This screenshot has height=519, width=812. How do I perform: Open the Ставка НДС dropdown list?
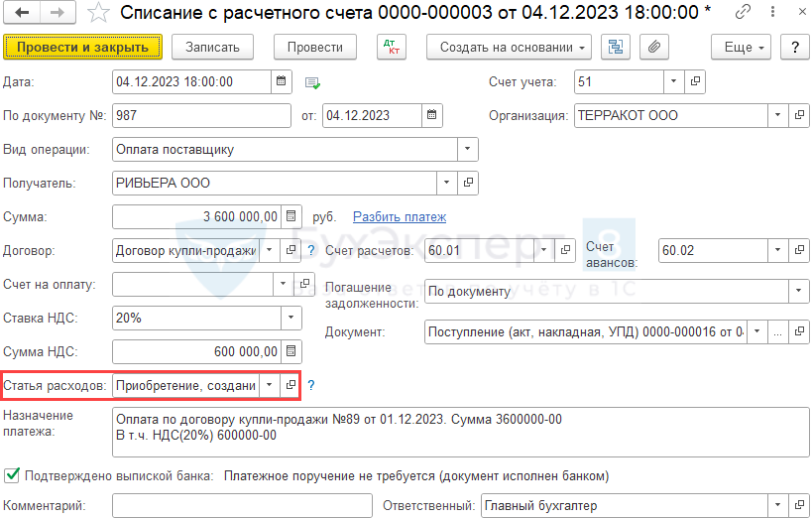[290, 318]
